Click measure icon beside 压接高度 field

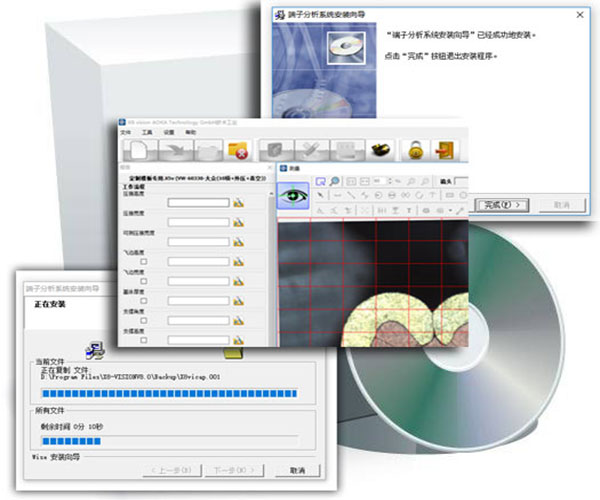(x=238, y=203)
